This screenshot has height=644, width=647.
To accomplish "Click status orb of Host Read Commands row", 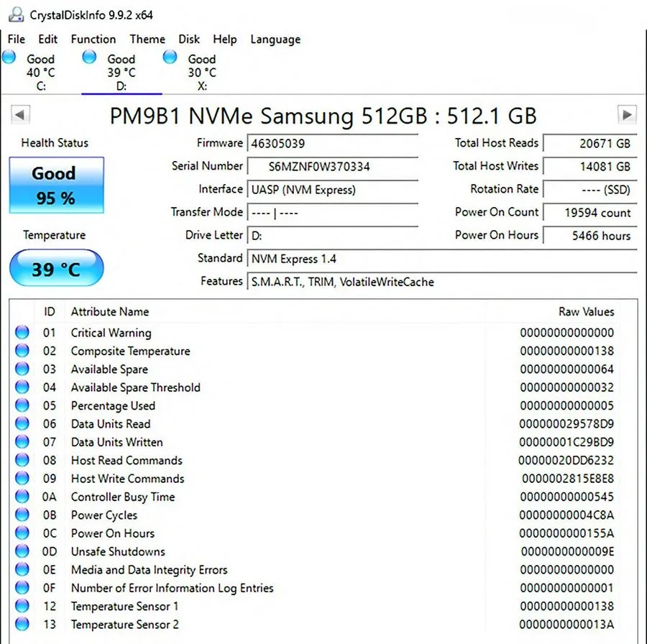I will point(22,460).
